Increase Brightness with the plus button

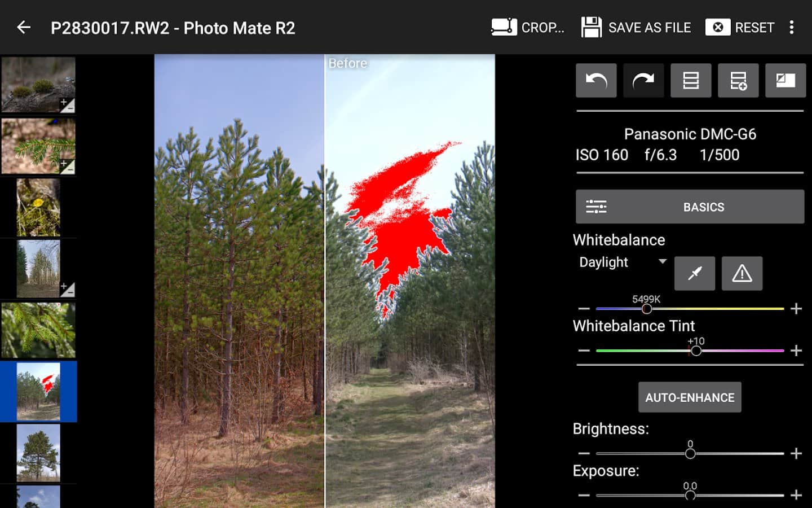coord(796,453)
